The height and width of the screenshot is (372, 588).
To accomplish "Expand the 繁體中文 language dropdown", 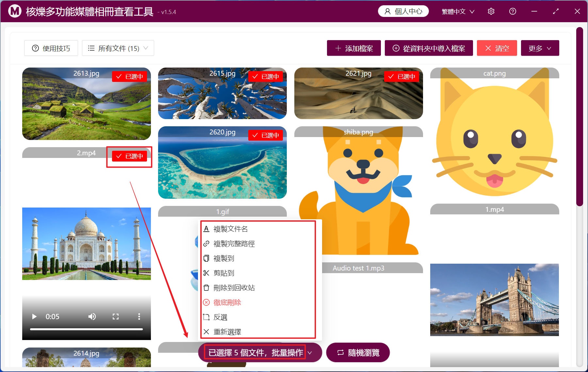I will (x=458, y=11).
